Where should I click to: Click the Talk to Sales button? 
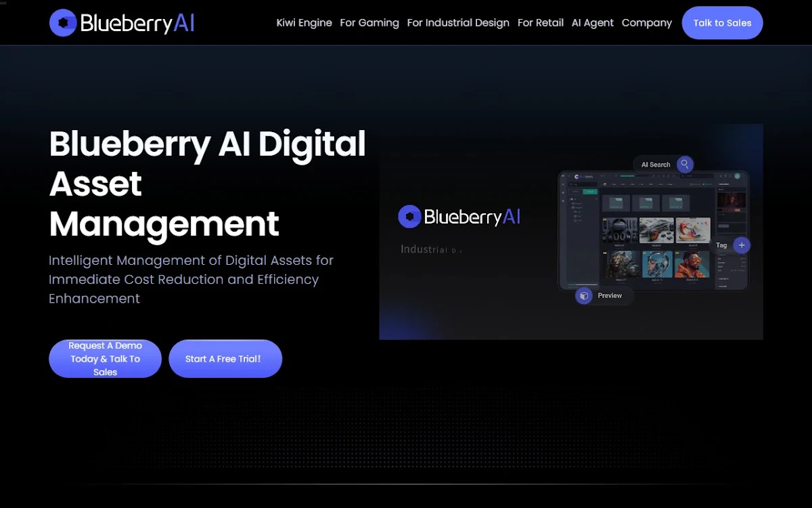722,23
